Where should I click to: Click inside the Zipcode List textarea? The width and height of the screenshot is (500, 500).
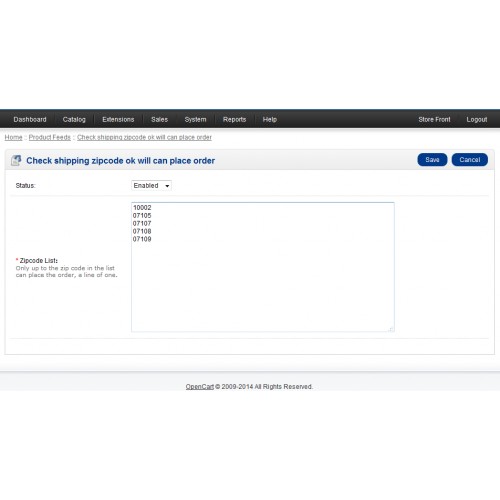click(263, 267)
